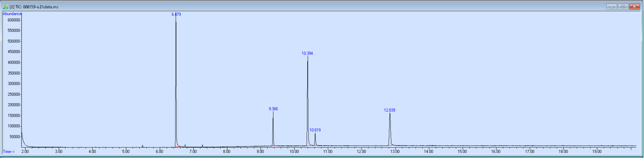Maximize the TIC chromatogram window

623,7
